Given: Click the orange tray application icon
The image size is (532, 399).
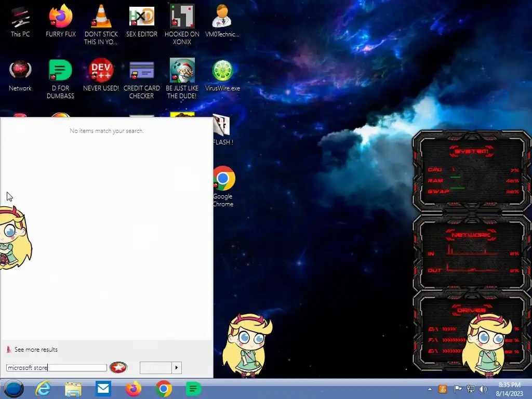Looking at the screenshot, I should coord(443,389).
